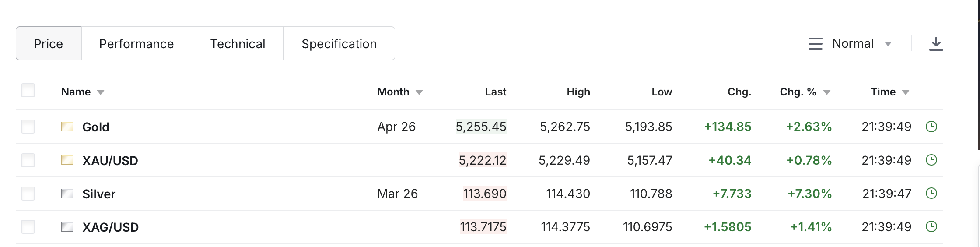The image size is (980, 247).
Task: Click the clock icon in Gold row
Action: [x=931, y=127]
